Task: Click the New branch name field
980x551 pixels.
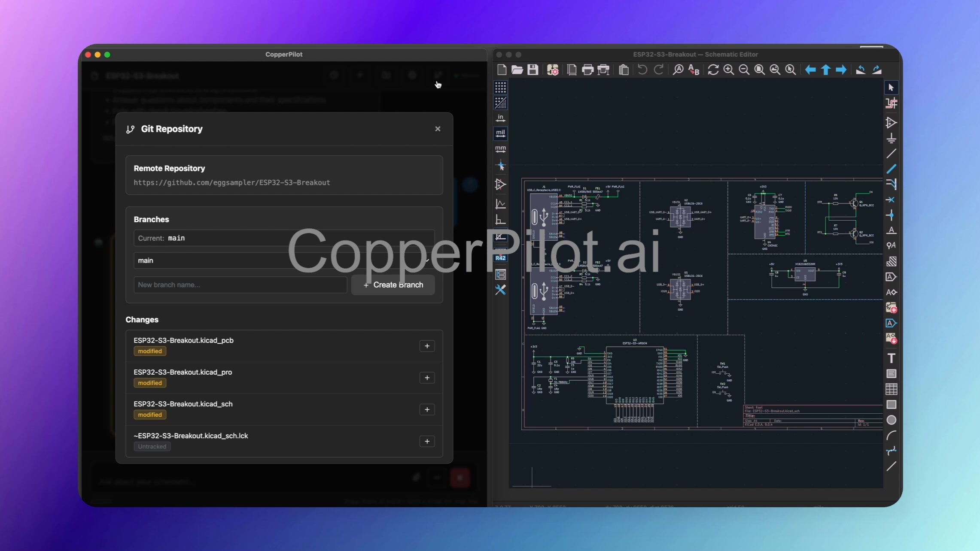Action: click(x=240, y=285)
